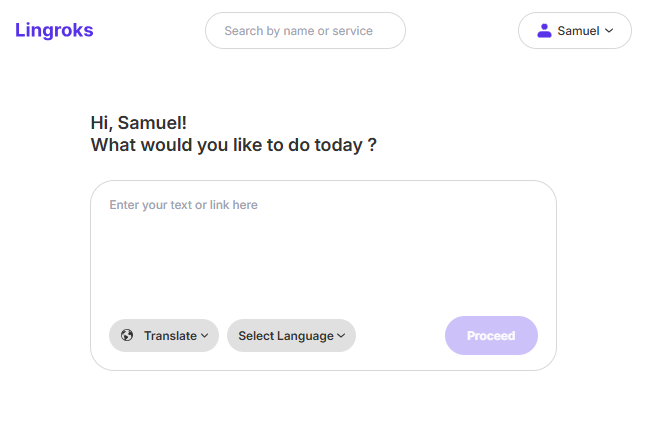Open the Samuel account menu
Viewport: 646px width, 446px height.
(x=575, y=30)
